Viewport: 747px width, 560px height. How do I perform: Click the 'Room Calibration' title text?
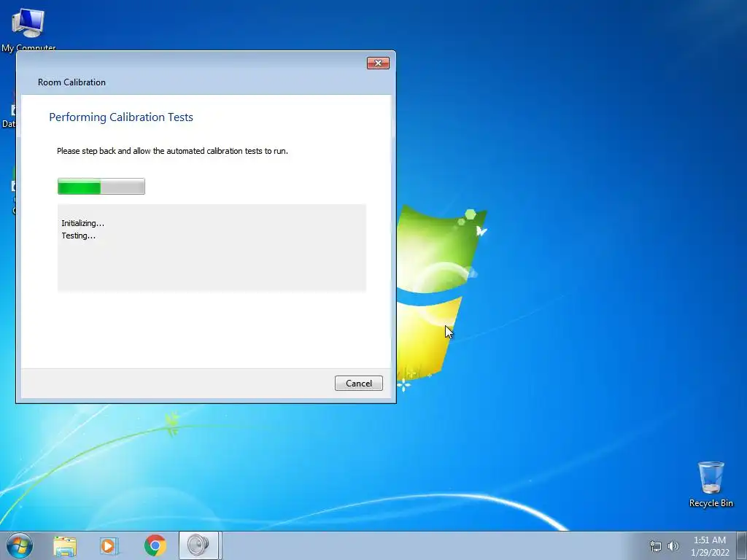pyautogui.click(x=71, y=82)
